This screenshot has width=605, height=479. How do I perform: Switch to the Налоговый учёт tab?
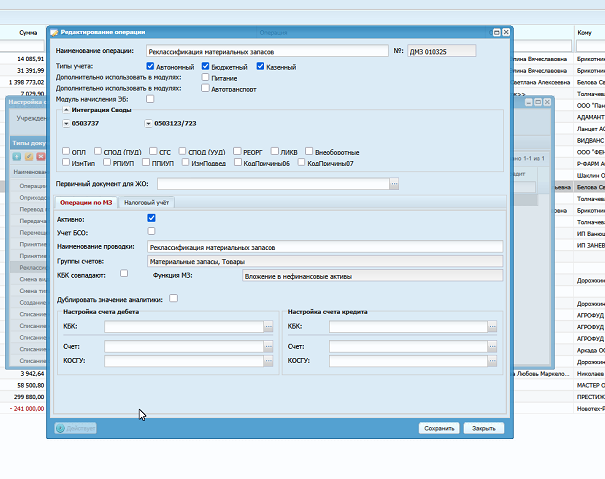tap(147, 203)
